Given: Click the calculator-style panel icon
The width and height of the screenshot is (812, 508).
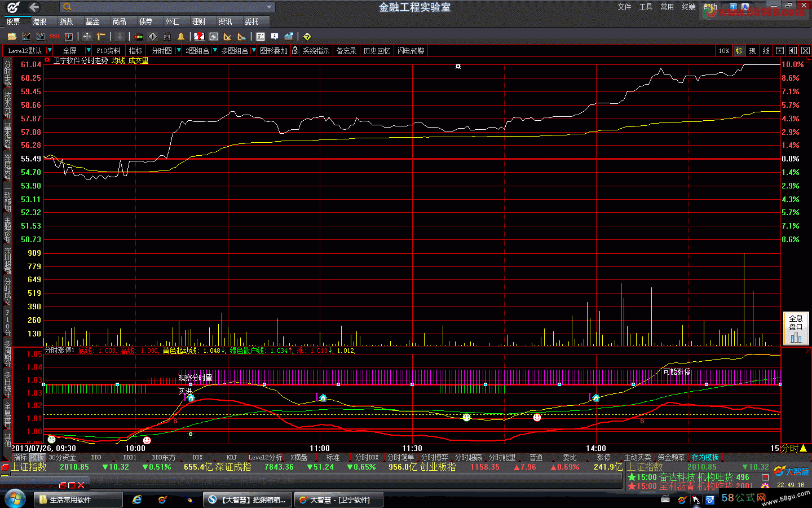Looking at the screenshot, I should tap(261, 36).
